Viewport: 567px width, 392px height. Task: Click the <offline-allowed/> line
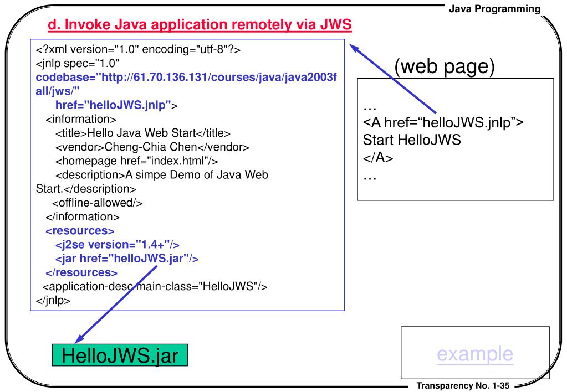[98, 203]
